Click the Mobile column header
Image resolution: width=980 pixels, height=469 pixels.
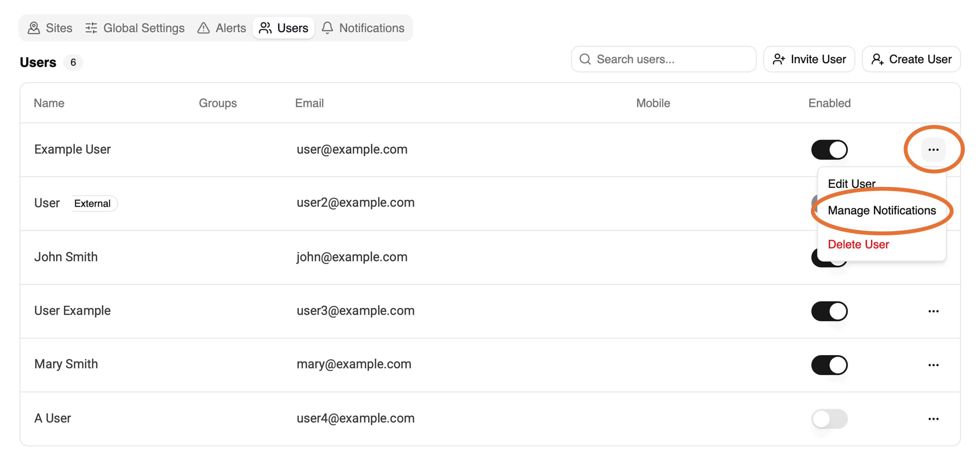click(x=653, y=103)
